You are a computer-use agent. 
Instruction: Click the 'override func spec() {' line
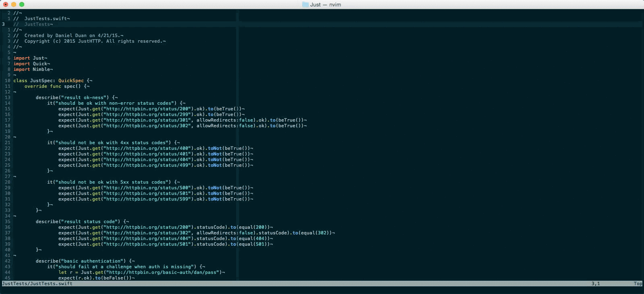pos(57,86)
